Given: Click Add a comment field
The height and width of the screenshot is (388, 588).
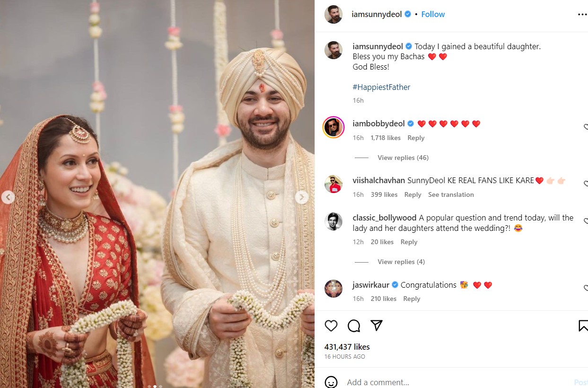Looking at the screenshot, I should [x=454, y=382].
